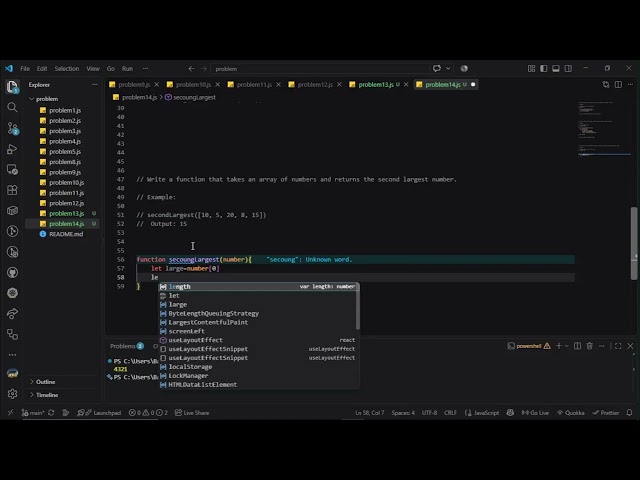This screenshot has width=640, height=480.
Task: Open terminal panel more actions ellipsis
Action: (602, 346)
